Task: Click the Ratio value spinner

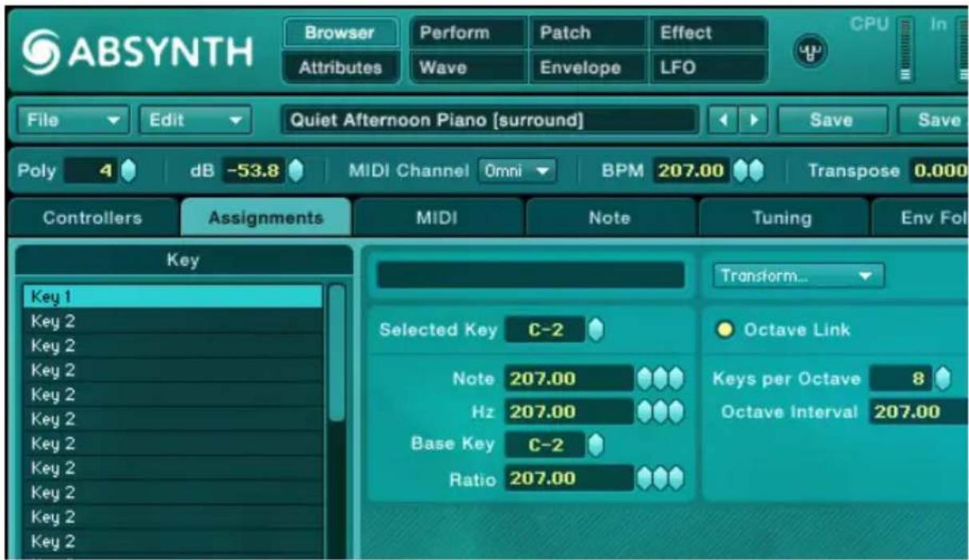Action: [x=660, y=479]
